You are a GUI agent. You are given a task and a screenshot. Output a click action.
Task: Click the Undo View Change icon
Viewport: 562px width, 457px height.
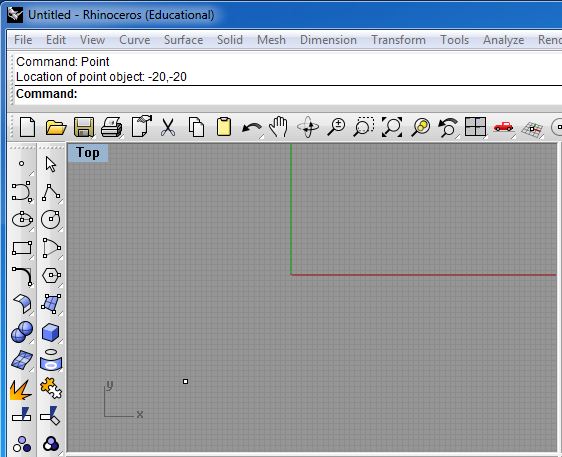point(448,127)
